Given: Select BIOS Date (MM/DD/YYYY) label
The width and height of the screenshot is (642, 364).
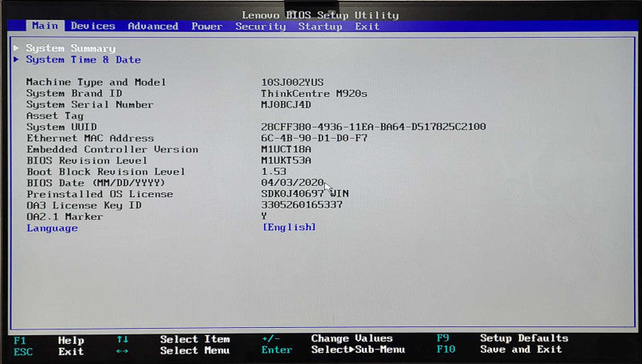Looking at the screenshot, I should (95, 183).
